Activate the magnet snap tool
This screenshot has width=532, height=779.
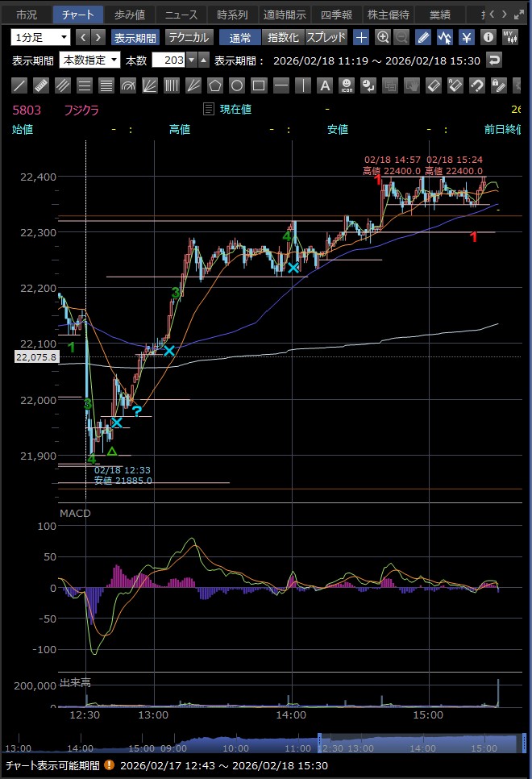[x=476, y=85]
